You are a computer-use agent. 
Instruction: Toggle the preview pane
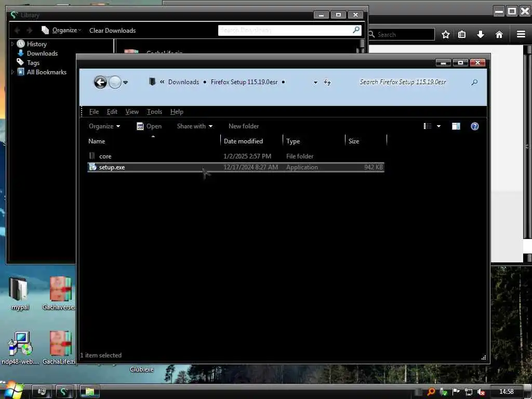point(456,126)
